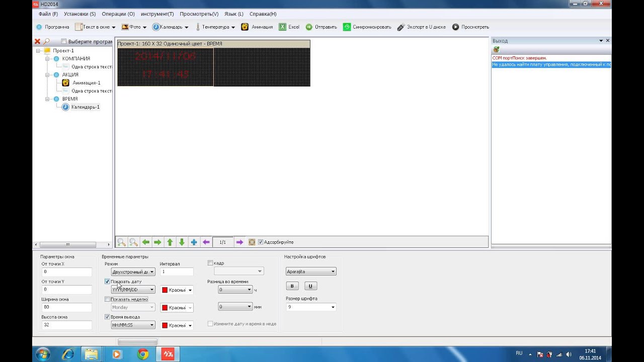Image resolution: width=644 pixels, height=362 pixels.
Task: Click the Календарь clock icon in toolbar
Action: click(x=156, y=27)
